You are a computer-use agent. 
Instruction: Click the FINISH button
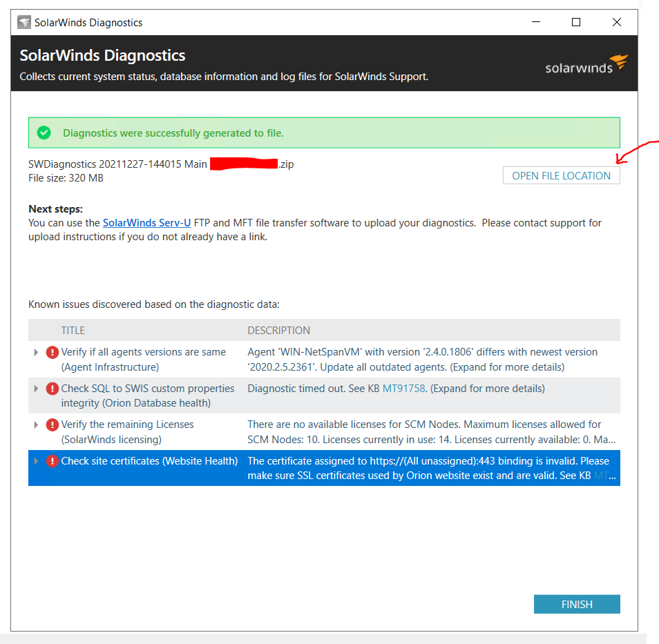(x=577, y=604)
